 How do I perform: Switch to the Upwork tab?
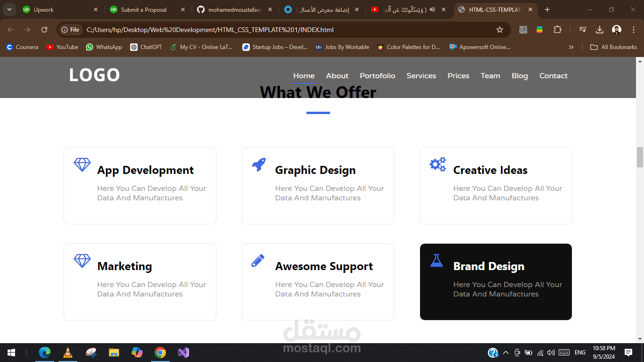point(60,9)
